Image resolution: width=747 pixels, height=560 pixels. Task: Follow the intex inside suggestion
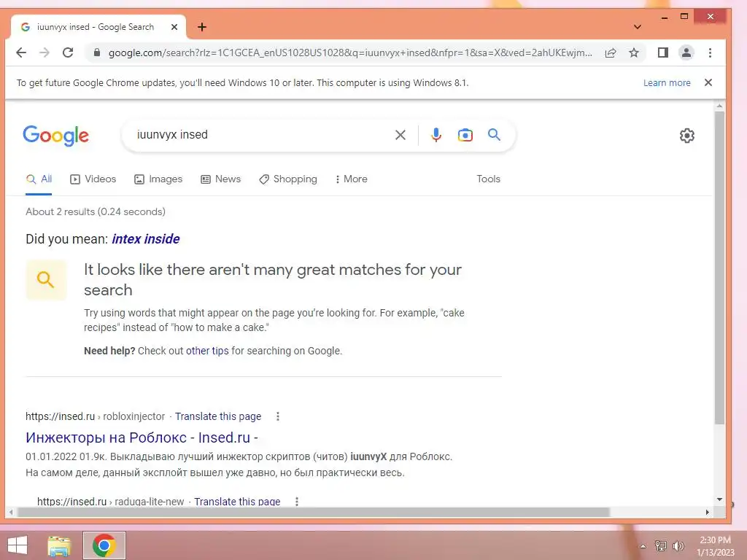pyautogui.click(x=145, y=239)
